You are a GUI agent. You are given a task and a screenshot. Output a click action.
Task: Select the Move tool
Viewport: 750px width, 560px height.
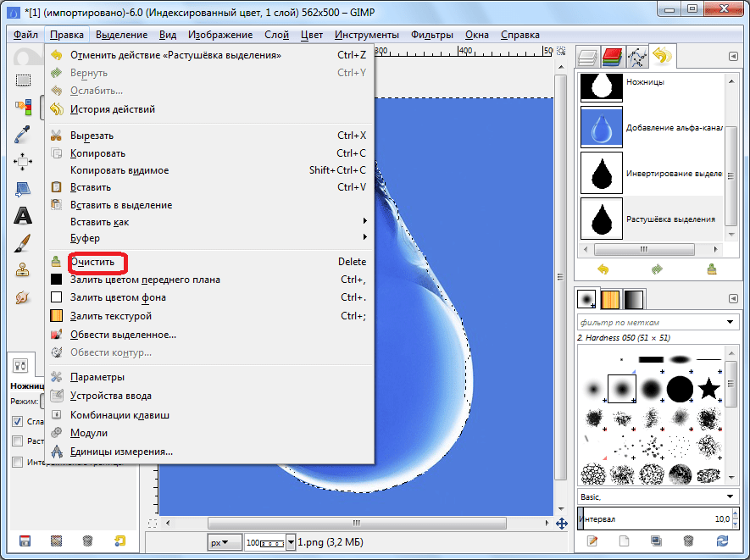23,161
